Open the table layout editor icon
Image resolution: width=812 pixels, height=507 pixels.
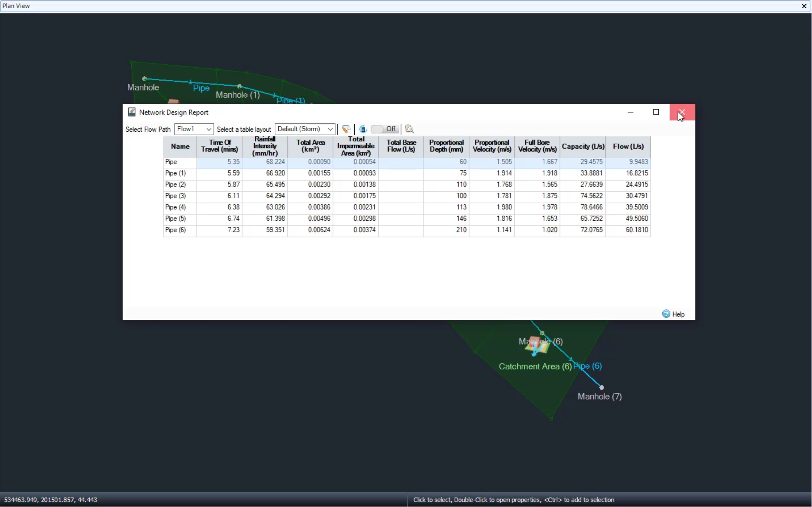346,129
